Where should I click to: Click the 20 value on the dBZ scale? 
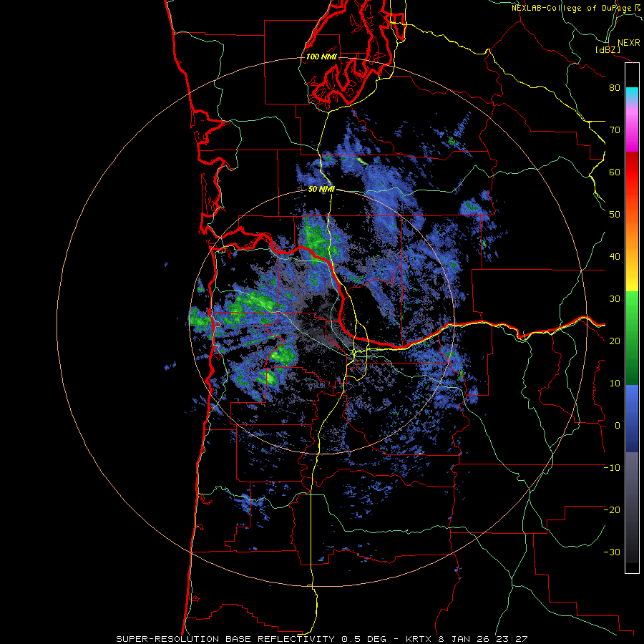(x=615, y=341)
